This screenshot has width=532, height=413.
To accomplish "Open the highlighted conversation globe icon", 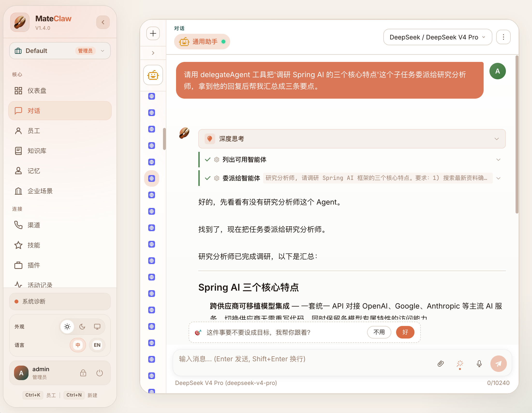I will click(152, 178).
